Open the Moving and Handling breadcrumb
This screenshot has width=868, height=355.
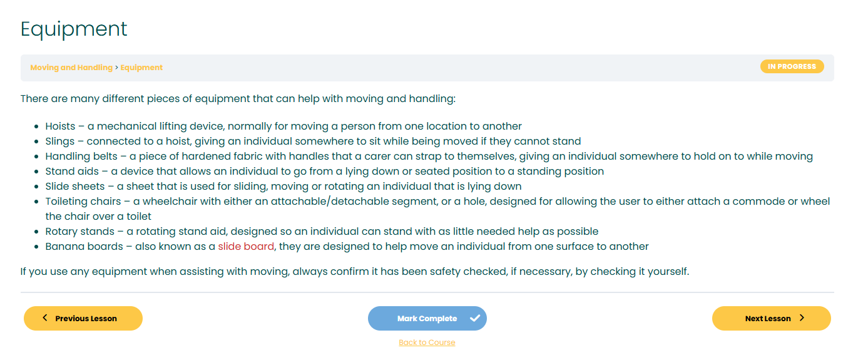coord(71,68)
